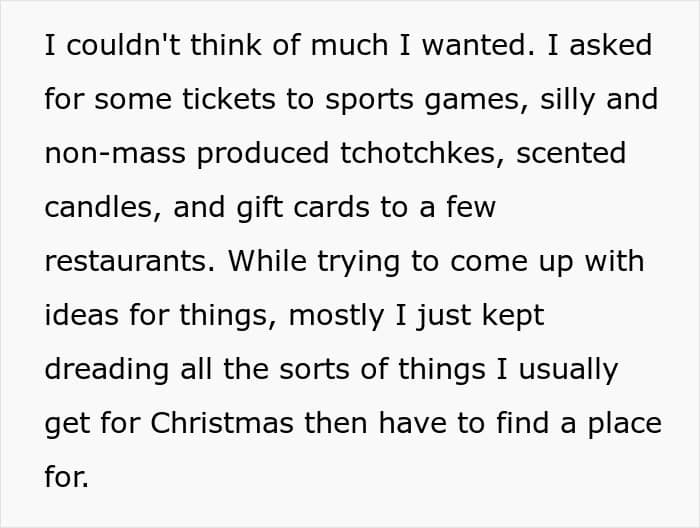Click the word "Christmas"
Screen dimensions: 700x528
point(223,423)
